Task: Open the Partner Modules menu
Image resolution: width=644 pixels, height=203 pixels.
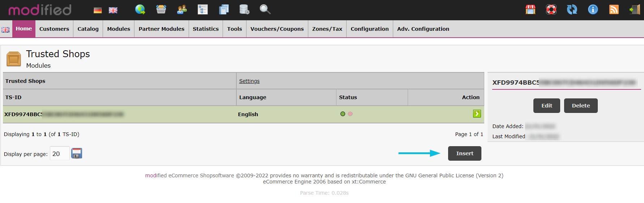Action: coord(162,29)
